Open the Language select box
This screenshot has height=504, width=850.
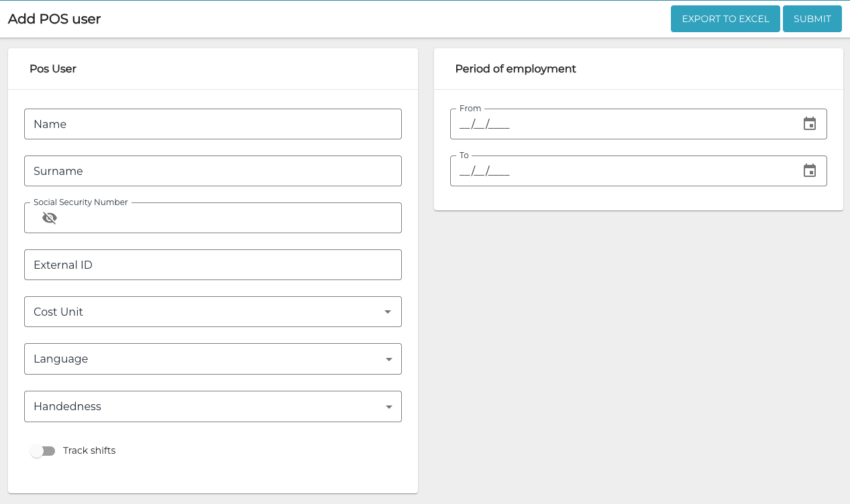tap(201, 359)
